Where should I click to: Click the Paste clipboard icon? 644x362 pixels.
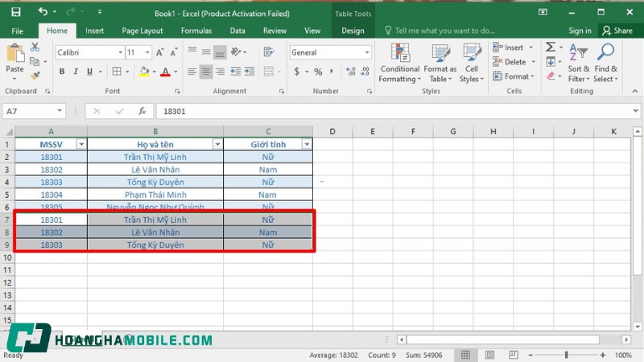click(x=14, y=53)
